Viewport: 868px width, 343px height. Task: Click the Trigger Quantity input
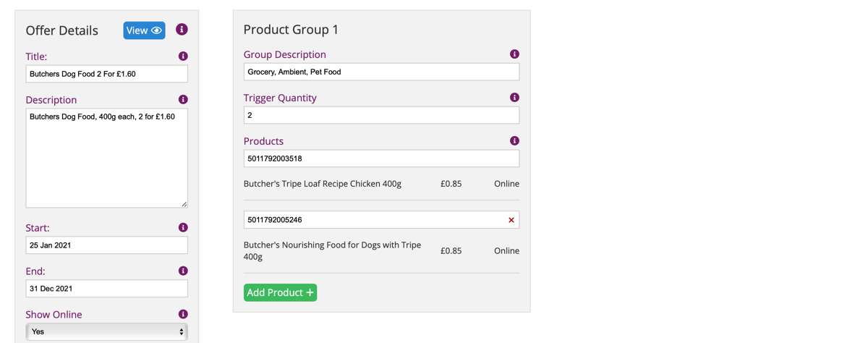tap(381, 115)
